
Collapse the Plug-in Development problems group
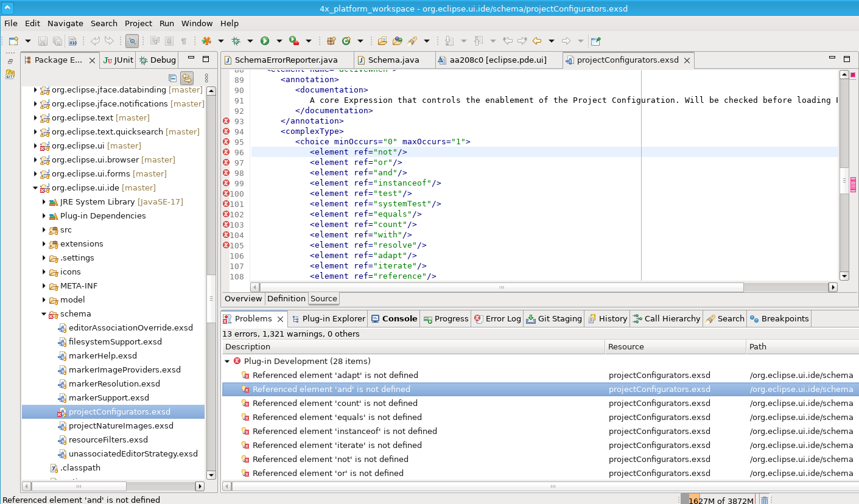(x=227, y=361)
